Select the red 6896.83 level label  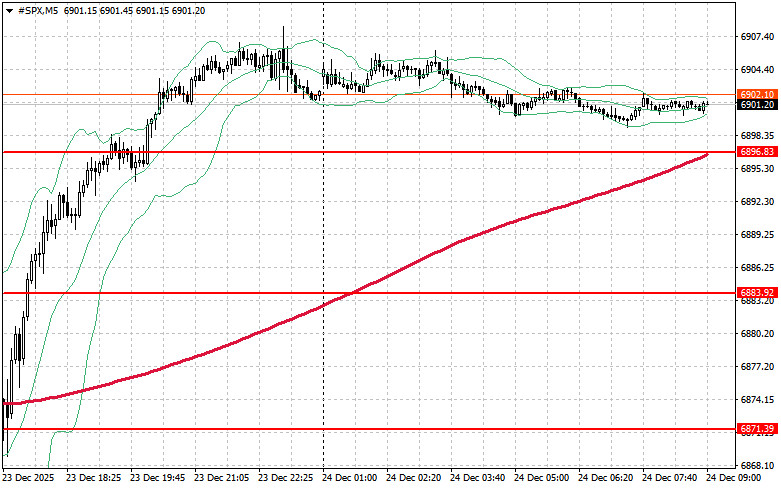[757, 152]
